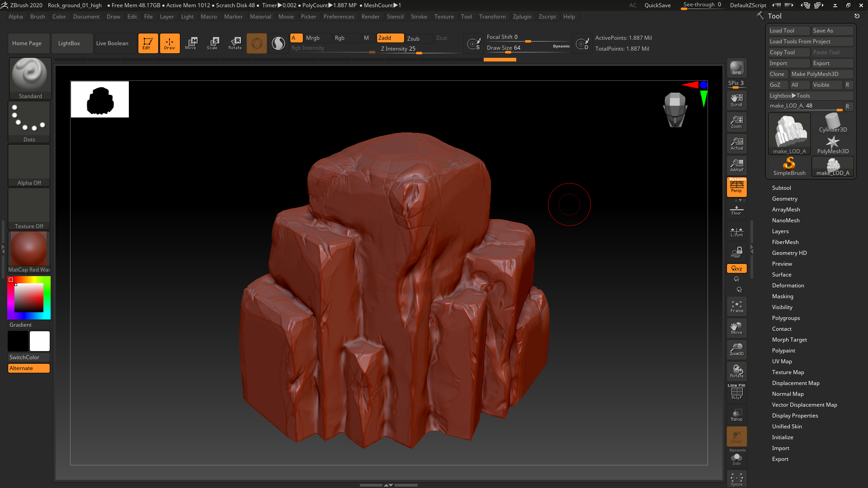The height and width of the screenshot is (488, 868).
Task: Open the Stroke menu
Action: click(419, 16)
